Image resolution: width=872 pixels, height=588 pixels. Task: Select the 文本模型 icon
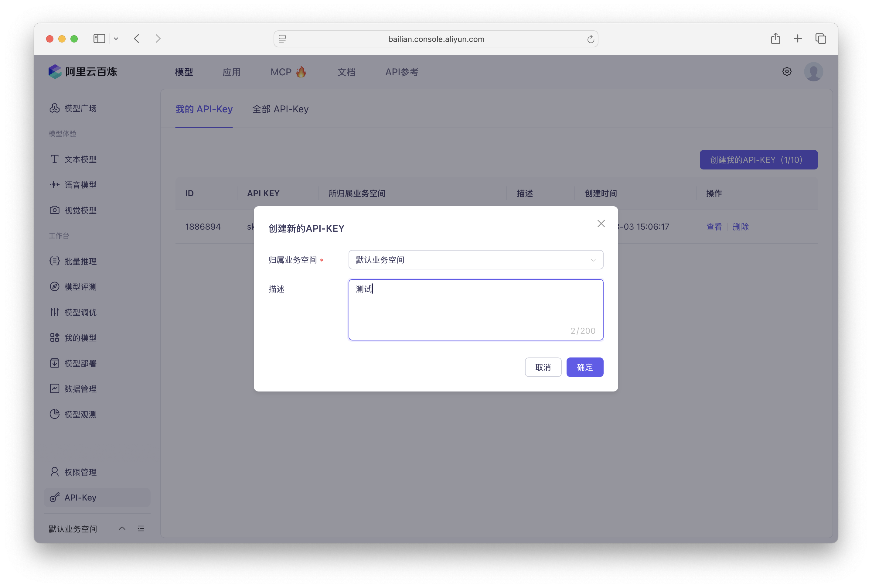click(x=55, y=159)
